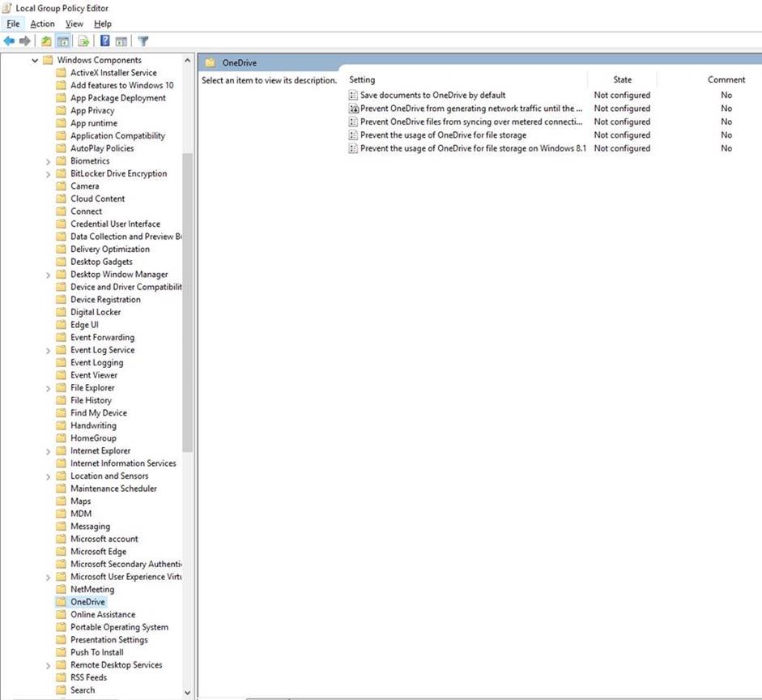762x700 pixels.
Task: Select Prevent usage of OneDrive on Windows 8.1
Action: 474,148
